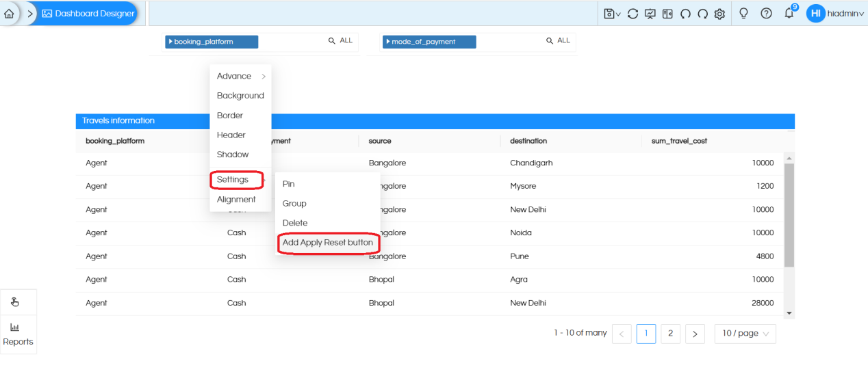Open the 10 / page size dropdown
This screenshot has width=868, height=374.
[x=745, y=334]
